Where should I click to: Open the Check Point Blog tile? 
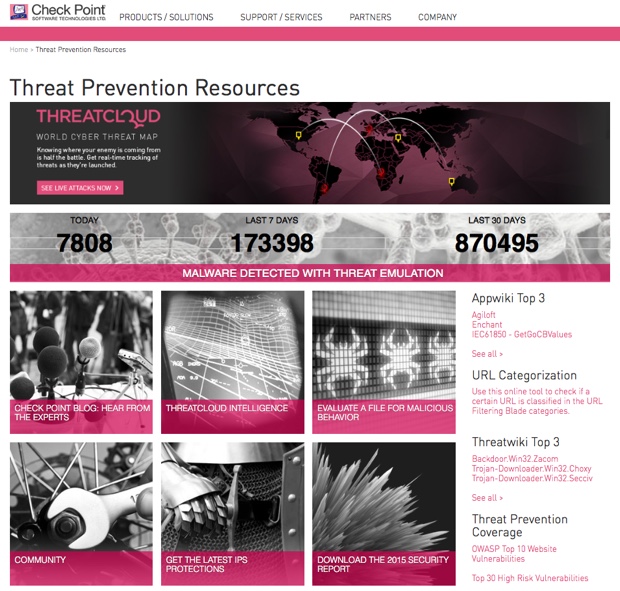[x=81, y=362]
